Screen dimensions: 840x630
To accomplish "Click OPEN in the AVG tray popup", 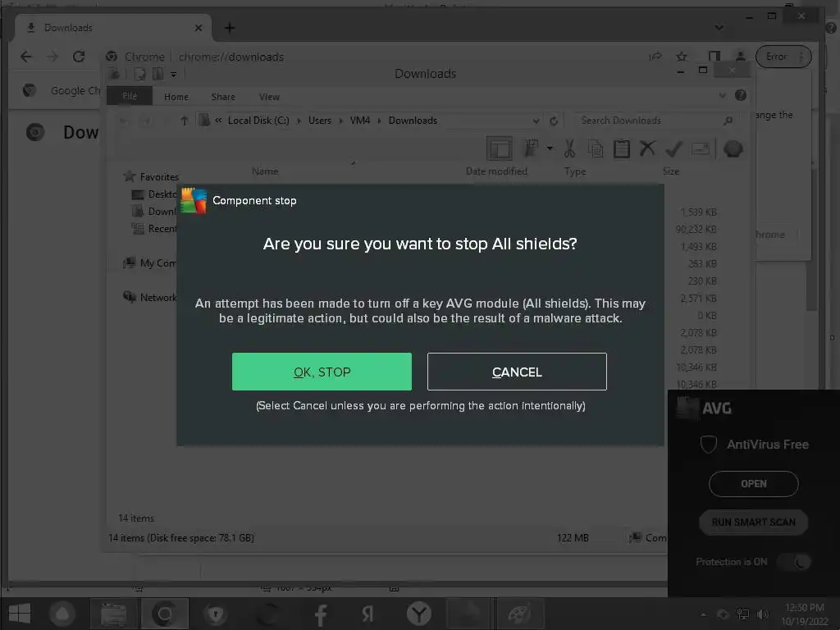I will 753,484.
